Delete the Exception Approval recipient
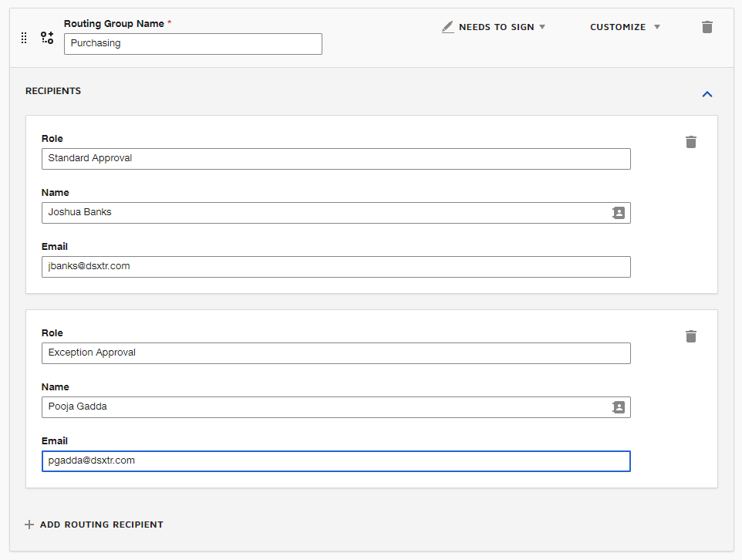Screen dimensions: 742x560 click(691, 336)
